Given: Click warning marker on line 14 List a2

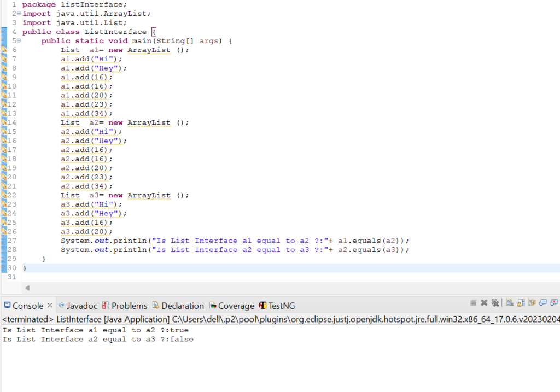Looking at the screenshot, I should pyautogui.click(x=4, y=122).
